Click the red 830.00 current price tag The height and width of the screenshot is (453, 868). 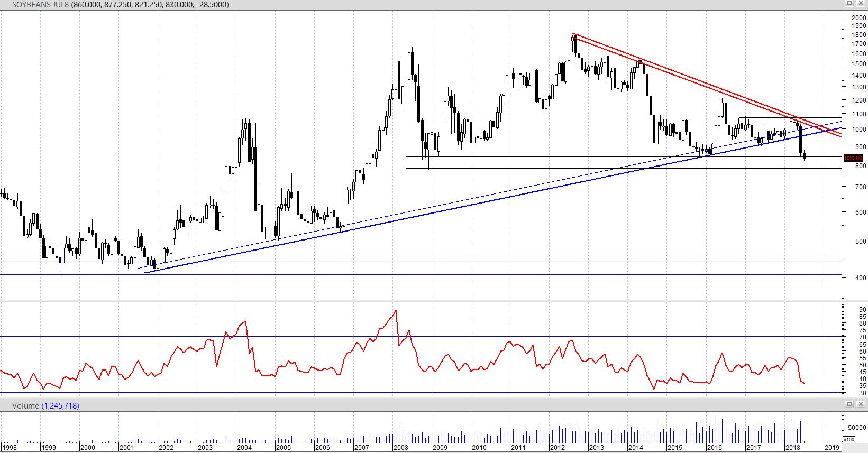tap(853, 158)
